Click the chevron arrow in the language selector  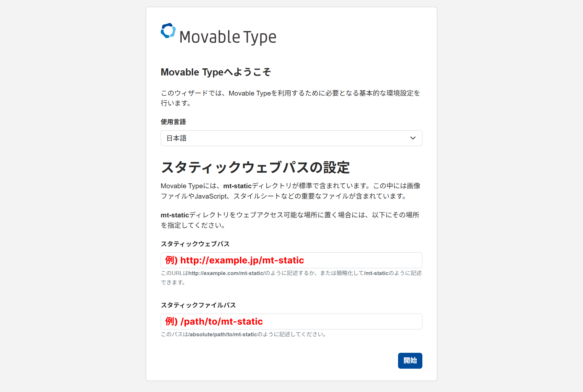click(x=413, y=138)
